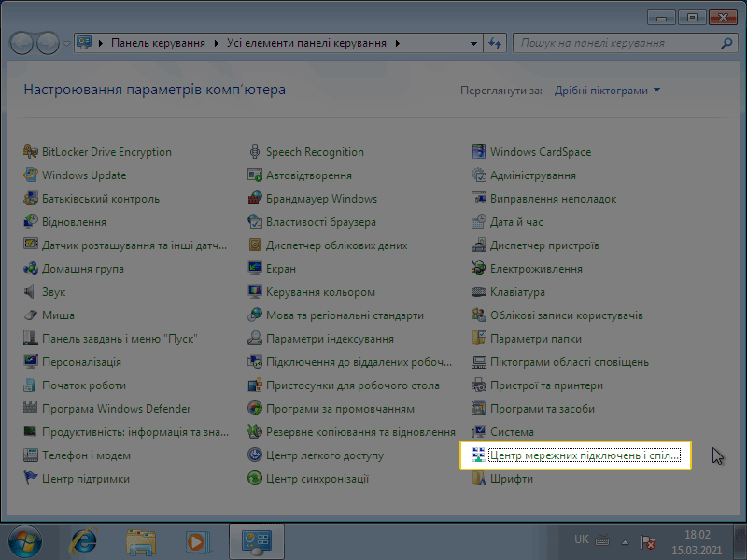Open Диспетчер пристроїв link

(544, 245)
